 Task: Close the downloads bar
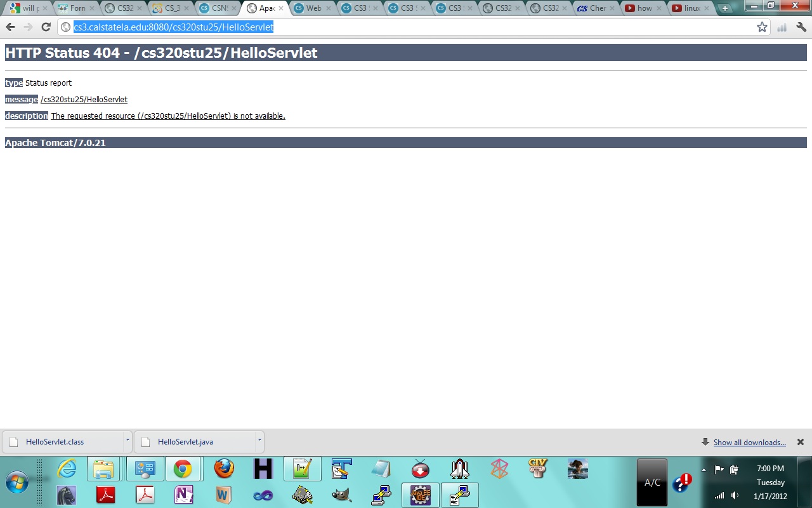tap(801, 442)
